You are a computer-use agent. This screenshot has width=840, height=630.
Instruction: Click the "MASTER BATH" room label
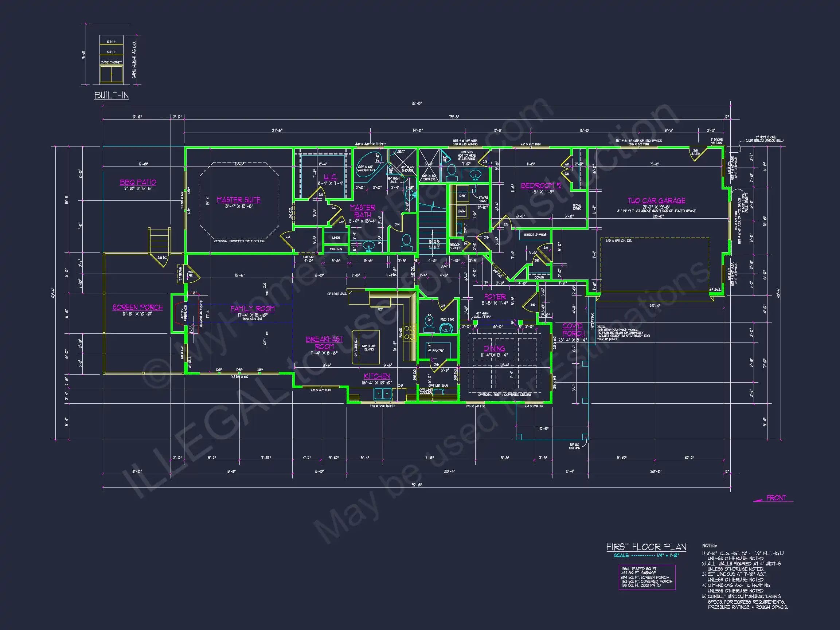click(x=362, y=211)
